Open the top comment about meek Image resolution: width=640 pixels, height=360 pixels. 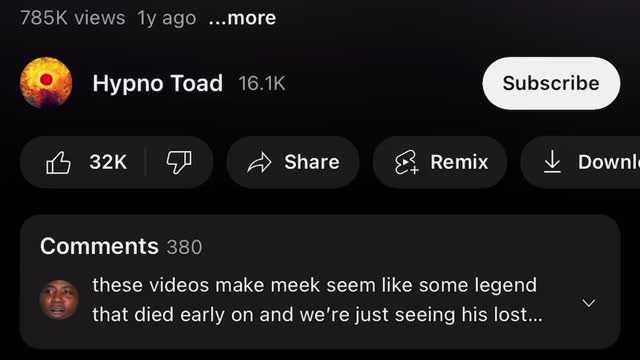(x=317, y=300)
